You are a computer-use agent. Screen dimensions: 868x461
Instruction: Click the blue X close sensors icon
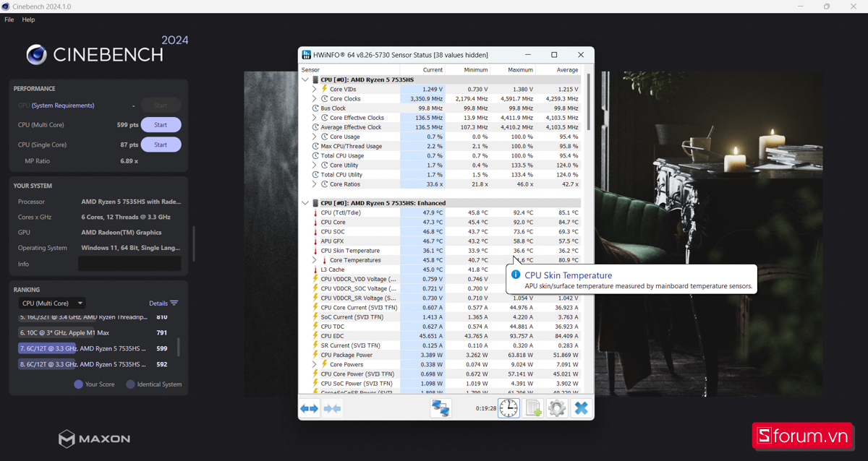point(581,408)
